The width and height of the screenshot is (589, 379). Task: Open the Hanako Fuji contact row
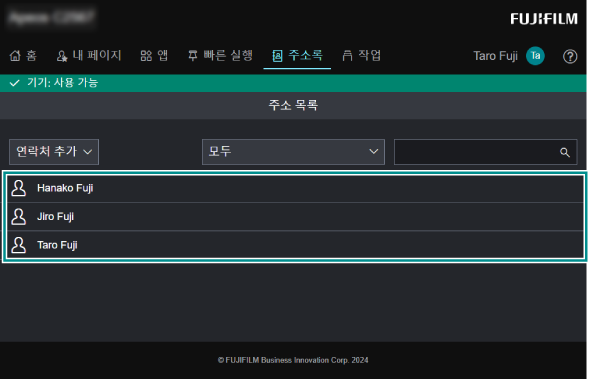click(295, 188)
